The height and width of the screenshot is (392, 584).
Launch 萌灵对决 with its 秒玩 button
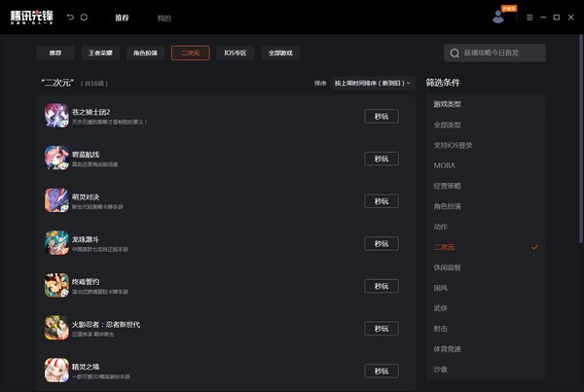382,201
